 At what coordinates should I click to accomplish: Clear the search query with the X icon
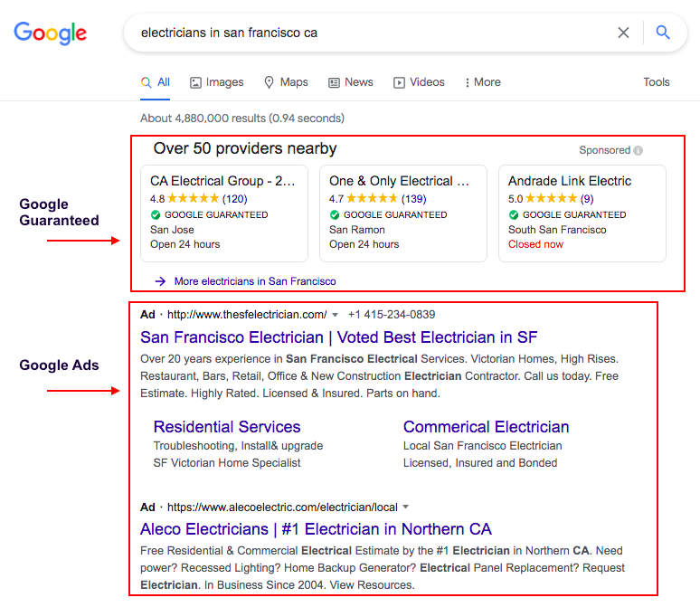coord(623,33)
